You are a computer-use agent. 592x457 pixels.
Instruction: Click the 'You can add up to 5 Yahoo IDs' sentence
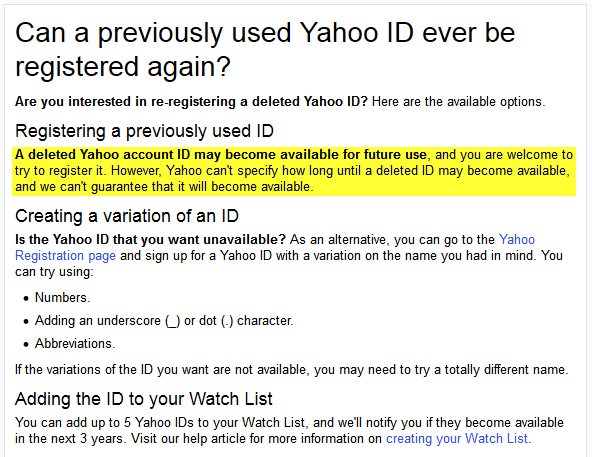coord(161,422)
